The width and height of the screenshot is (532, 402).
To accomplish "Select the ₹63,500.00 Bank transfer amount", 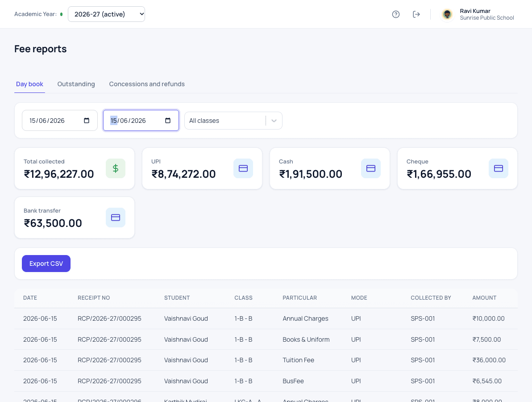I will click(53, 223).
